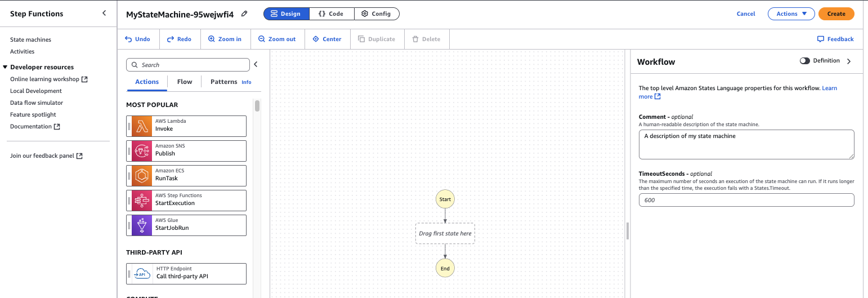Open Documentation external link
Image resolution: width=868 pixels, height=298 pixels.
coord(35,126)
